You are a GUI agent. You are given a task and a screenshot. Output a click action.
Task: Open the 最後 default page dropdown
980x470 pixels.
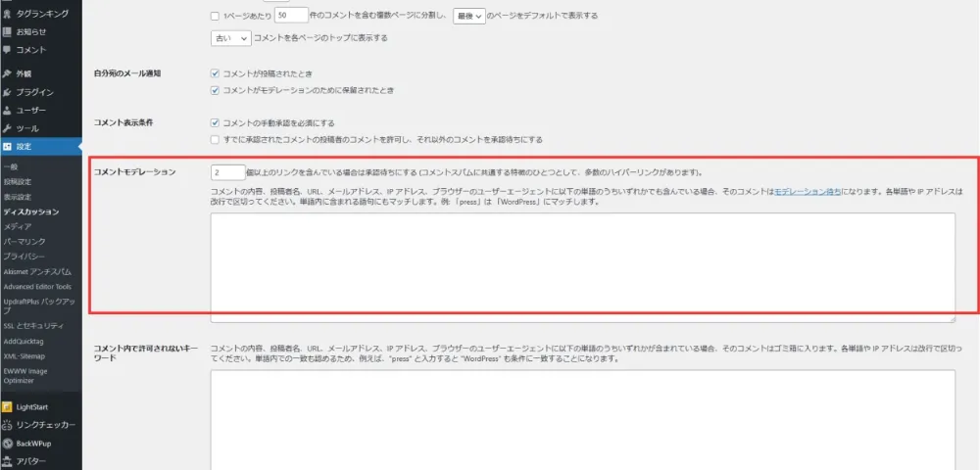(469, 17)
